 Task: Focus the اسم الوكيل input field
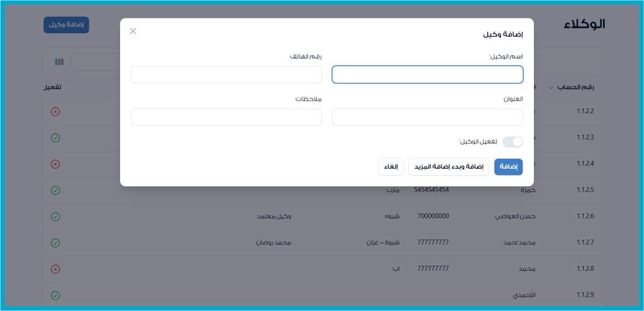coord(428,75)
